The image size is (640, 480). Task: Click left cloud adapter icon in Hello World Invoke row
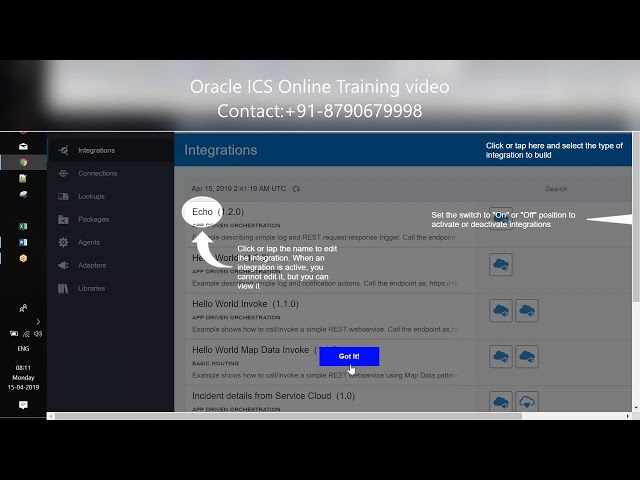click(501, 311)
